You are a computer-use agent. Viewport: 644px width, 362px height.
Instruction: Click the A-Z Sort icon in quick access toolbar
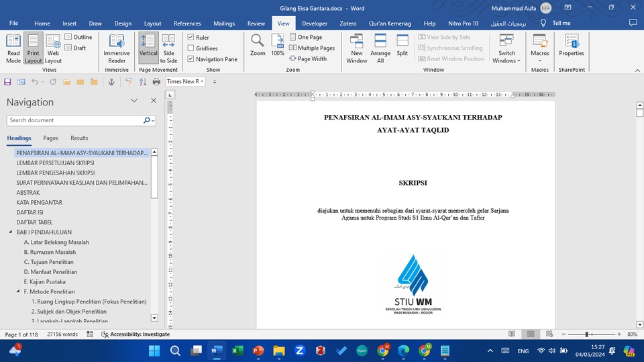click(x=142, y=82)
